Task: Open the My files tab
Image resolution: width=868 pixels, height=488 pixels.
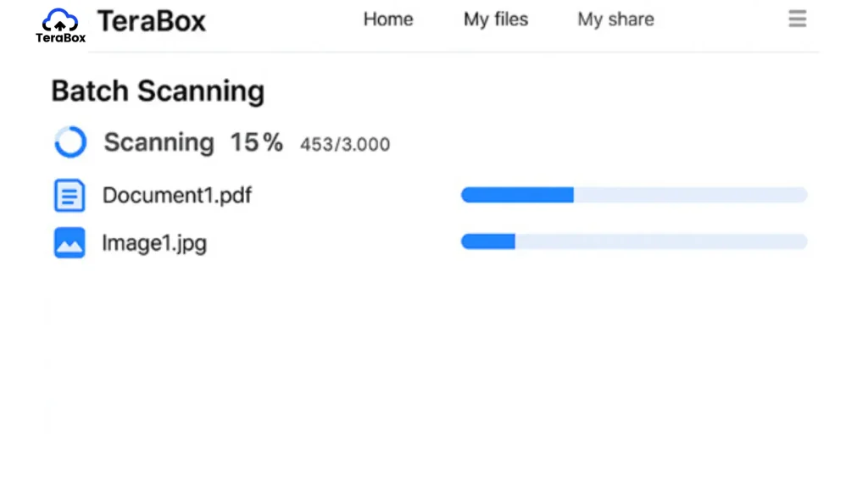Action: (496, 19)
